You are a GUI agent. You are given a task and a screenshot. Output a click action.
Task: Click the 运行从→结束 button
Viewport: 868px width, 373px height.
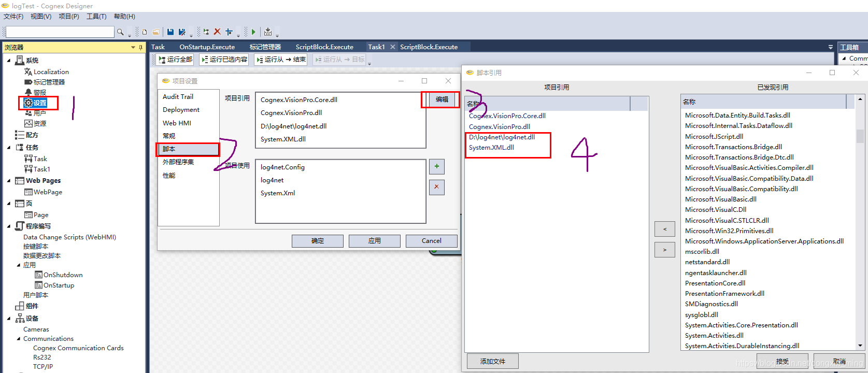[x=280, y=60]
